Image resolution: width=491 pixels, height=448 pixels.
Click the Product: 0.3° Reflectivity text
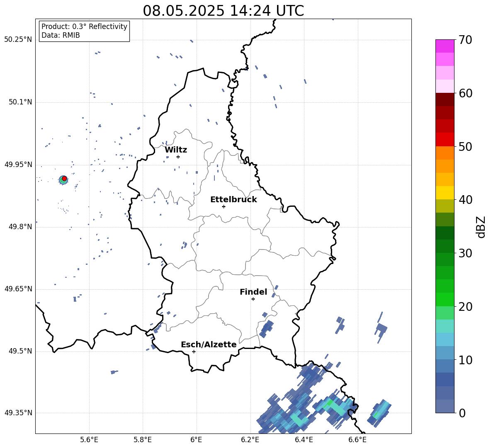84,27
